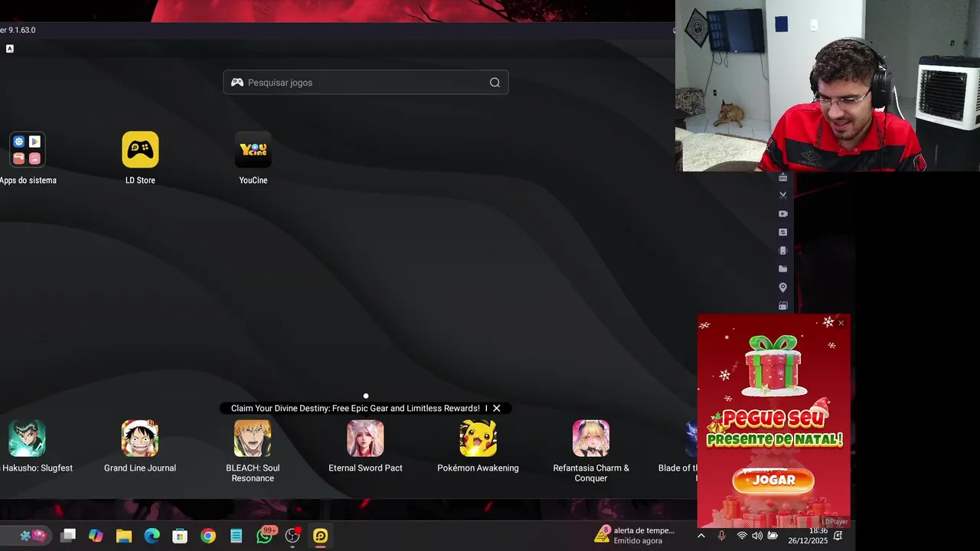Click the JOGAR button in the Christmas ad
The width and height of the screenshot is (980, 551).
[773, 480]
